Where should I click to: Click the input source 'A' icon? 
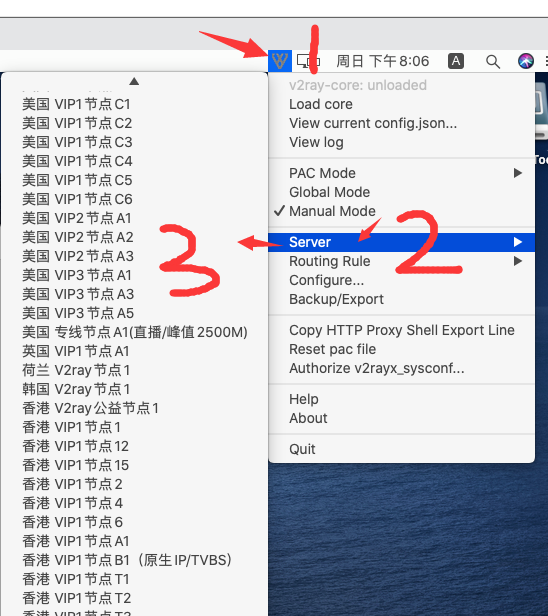(x=456, y=61)
